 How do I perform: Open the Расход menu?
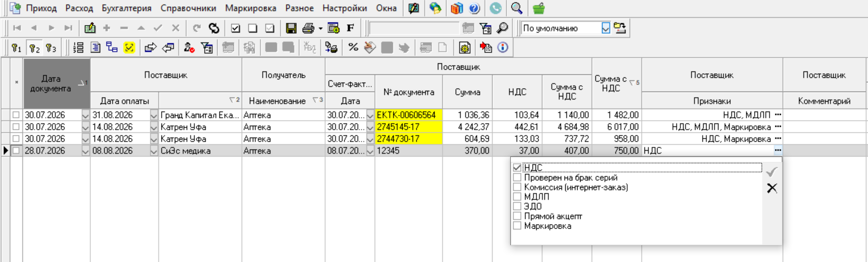click(x=79, y=8)
